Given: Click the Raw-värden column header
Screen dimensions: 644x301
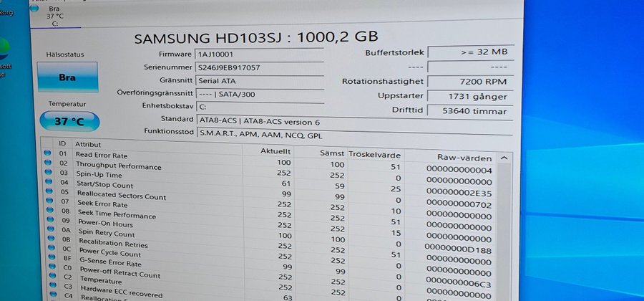Looking at the screenshot, I should pyautogui.click(x=464, y=157).
